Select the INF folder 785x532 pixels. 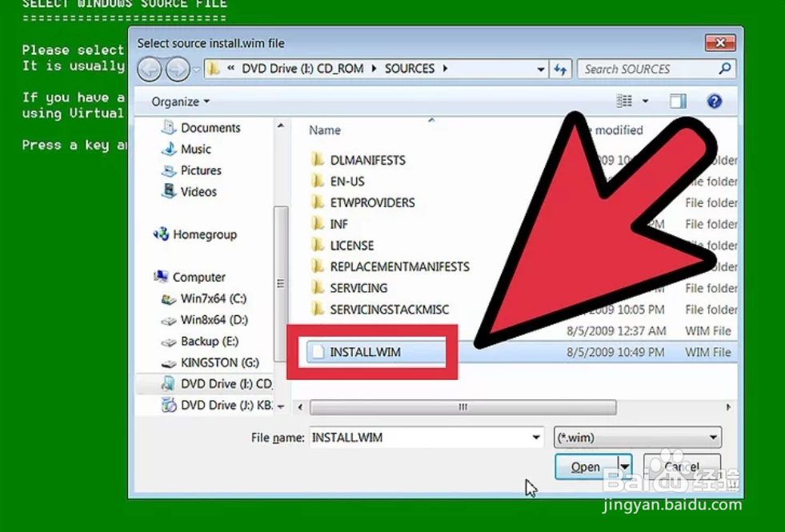click(338, 224)
